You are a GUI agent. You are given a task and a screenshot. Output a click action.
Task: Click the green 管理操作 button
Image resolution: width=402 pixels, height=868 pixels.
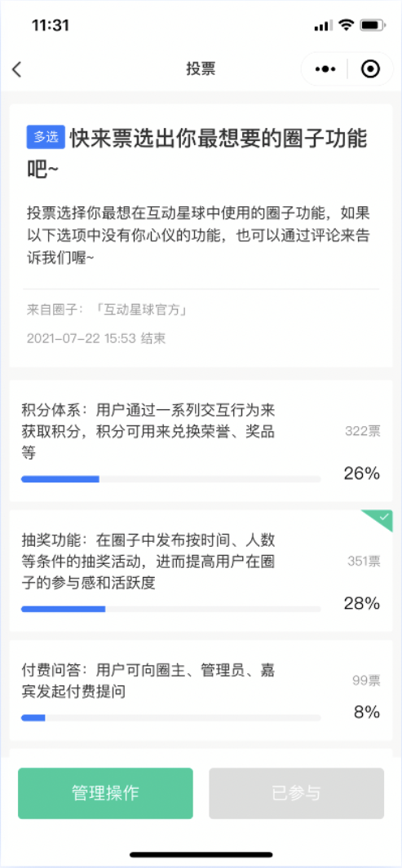pyautogui.click(x=105, y=793)
